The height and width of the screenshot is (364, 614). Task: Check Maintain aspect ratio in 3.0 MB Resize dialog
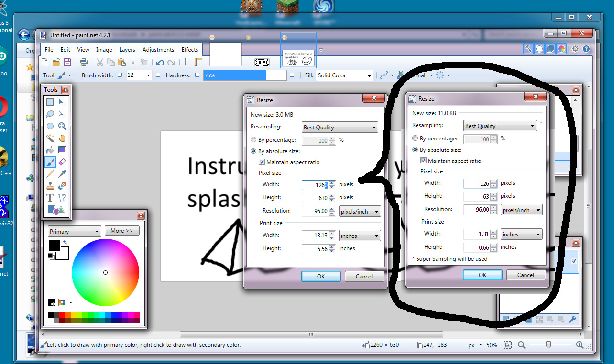tap(262, 162)
